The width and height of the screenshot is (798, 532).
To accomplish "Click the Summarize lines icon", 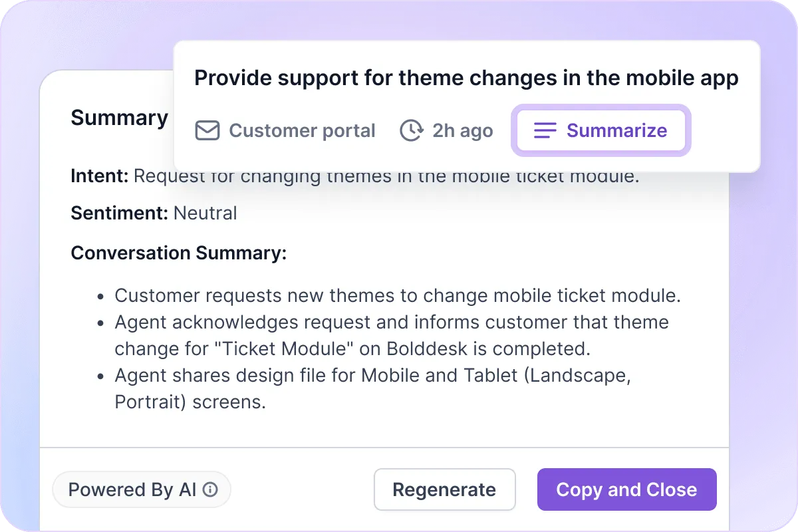I will click(545, 130).
